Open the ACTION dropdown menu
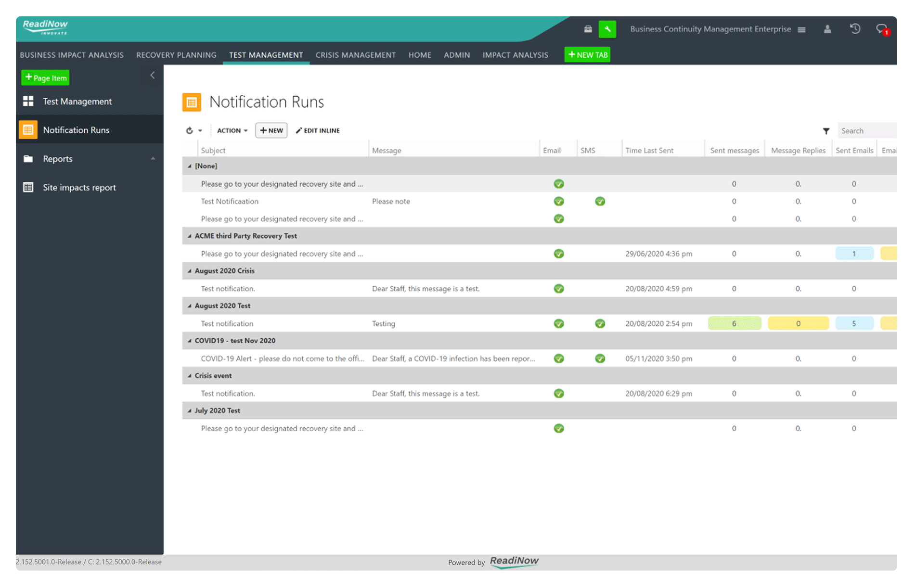This screenshot has width=916, height=588. [232, 130]
